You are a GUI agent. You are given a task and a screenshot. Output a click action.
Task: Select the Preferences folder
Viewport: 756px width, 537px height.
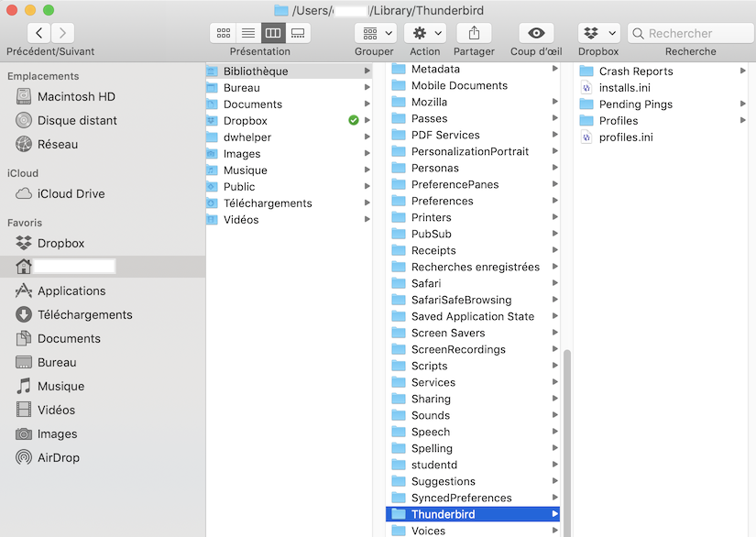(473, 201)
